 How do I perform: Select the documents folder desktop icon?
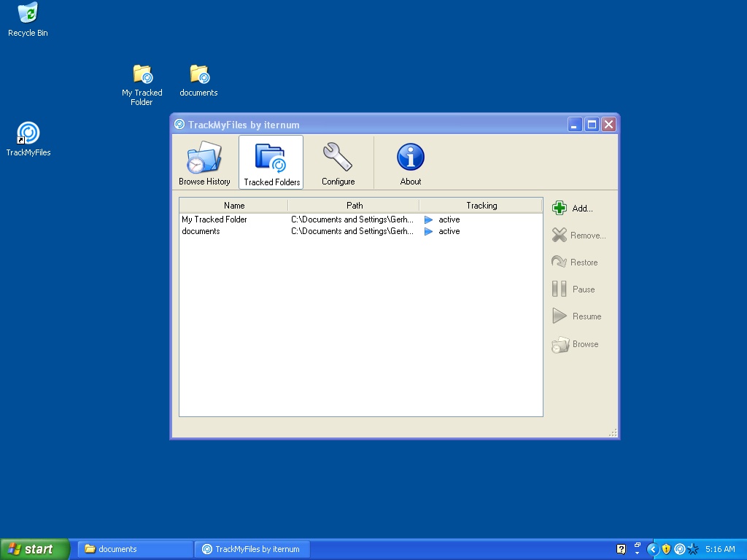(198, 80)
